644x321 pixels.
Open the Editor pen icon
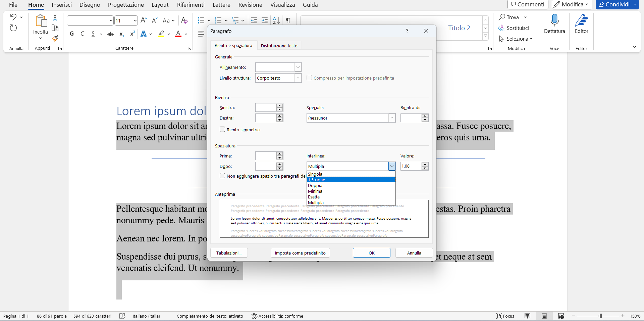[581, 24]
